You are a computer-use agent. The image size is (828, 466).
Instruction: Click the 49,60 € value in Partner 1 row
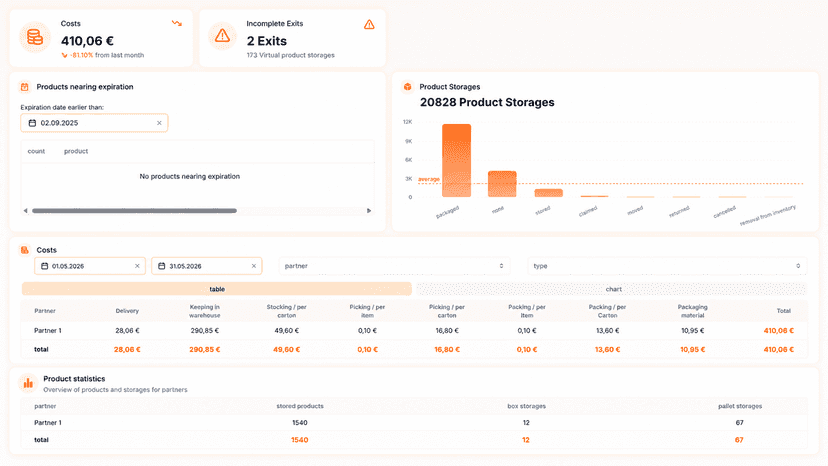pyautogui.click(x=287, y=331)
